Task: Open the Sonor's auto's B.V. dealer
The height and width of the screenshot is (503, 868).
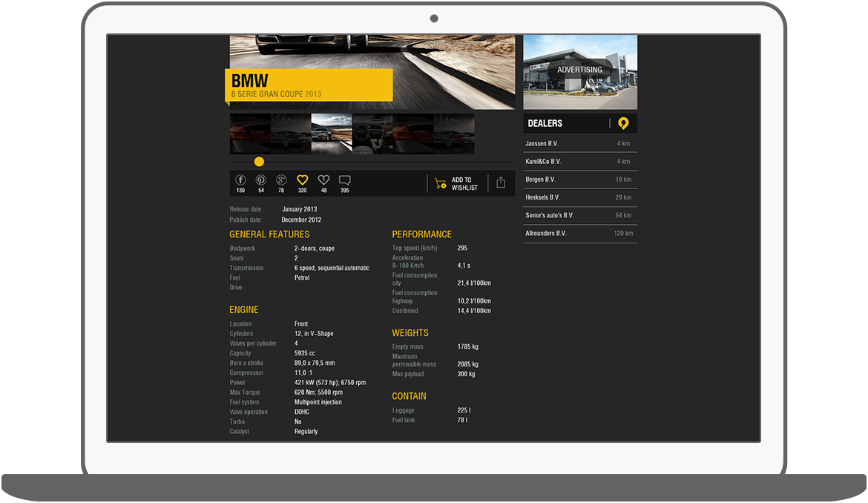Action: 580,215
